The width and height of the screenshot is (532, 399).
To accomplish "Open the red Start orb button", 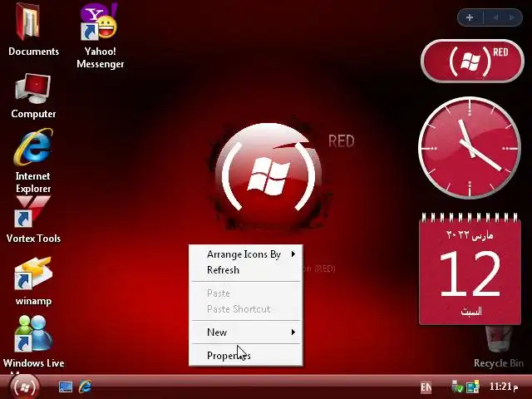I will [x=24, y=387].
